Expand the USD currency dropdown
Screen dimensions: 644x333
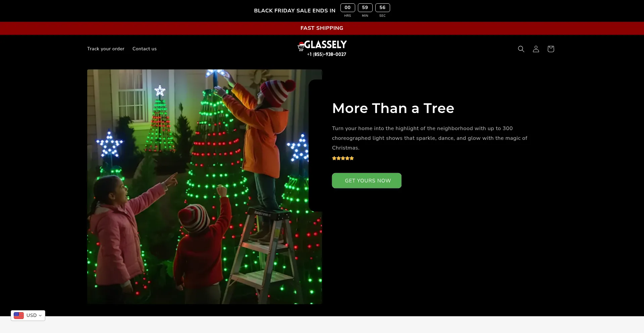coord(28,316)
